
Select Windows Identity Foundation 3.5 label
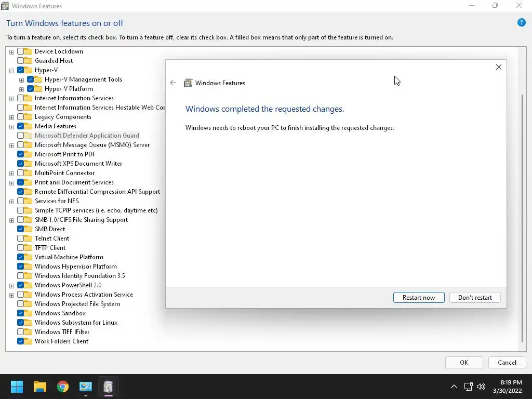coord(79,275)
